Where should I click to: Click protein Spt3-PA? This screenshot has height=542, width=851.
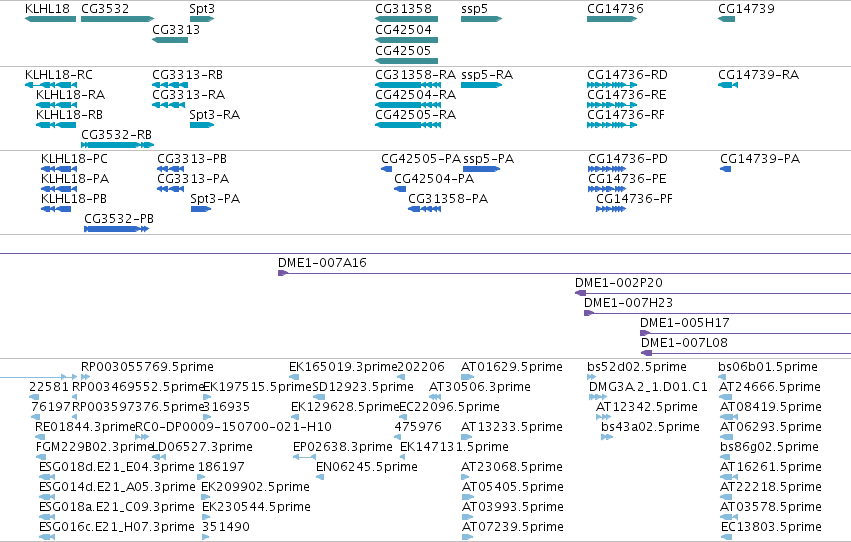point(201,209)
